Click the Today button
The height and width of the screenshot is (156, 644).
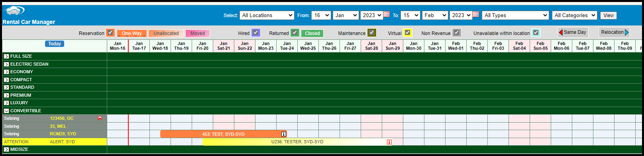point(55,44)
